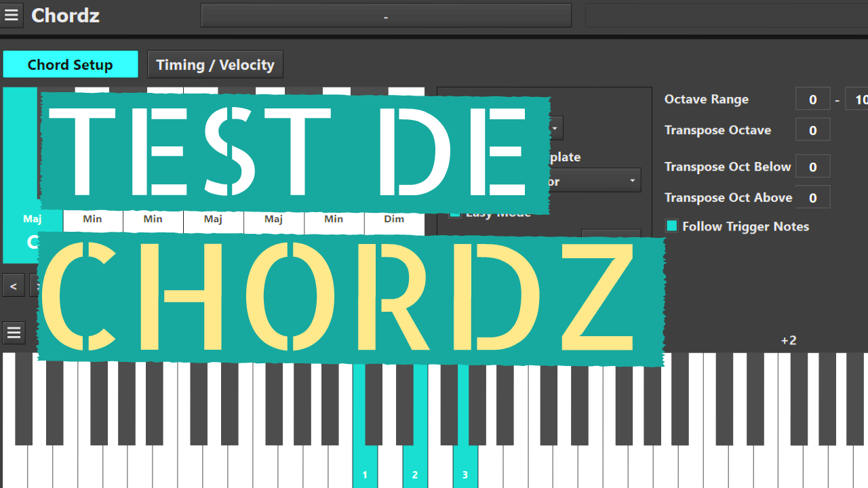Click the left arrow navigation button
The height and width of the screenshot is (488, 868).
coord(14,285)
